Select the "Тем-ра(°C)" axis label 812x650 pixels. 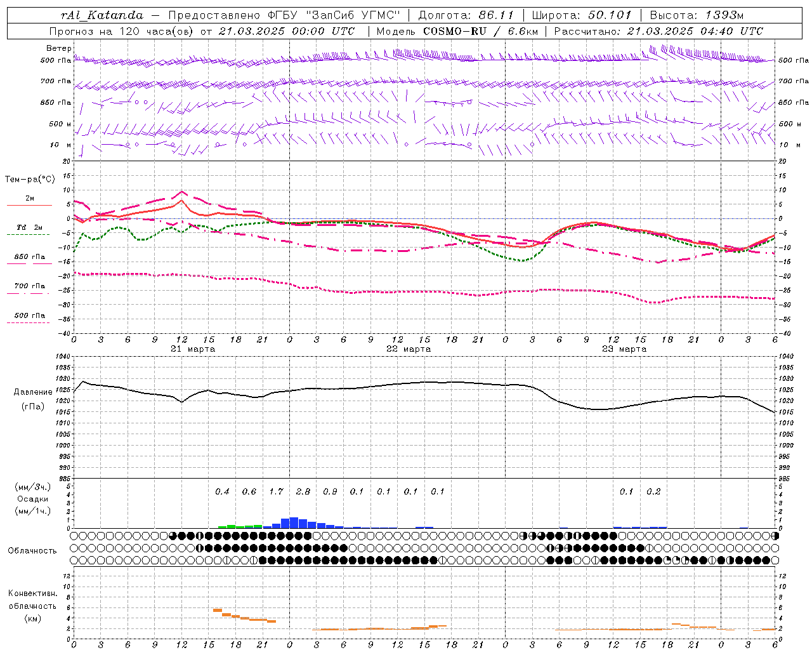(30, 180)
